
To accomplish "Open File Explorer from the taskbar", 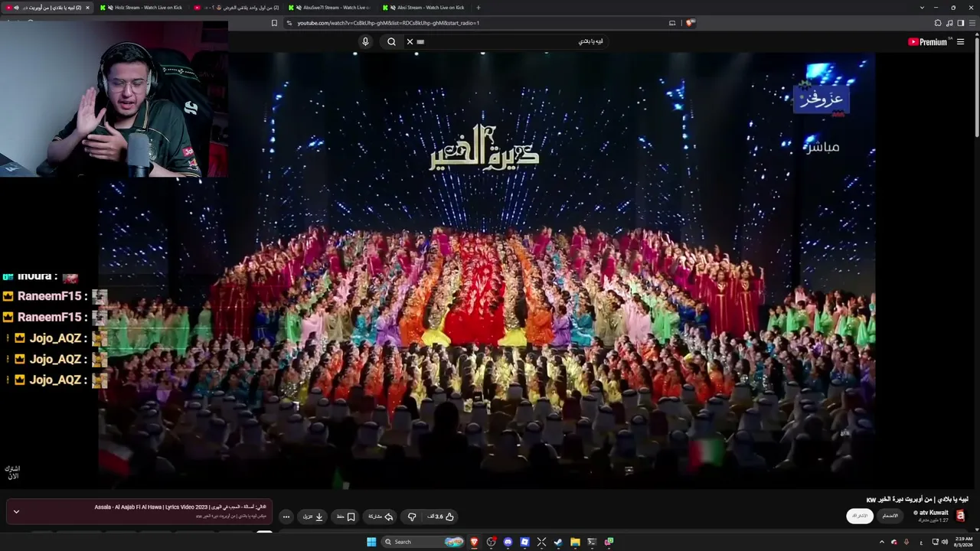I will tap(575, 542).
